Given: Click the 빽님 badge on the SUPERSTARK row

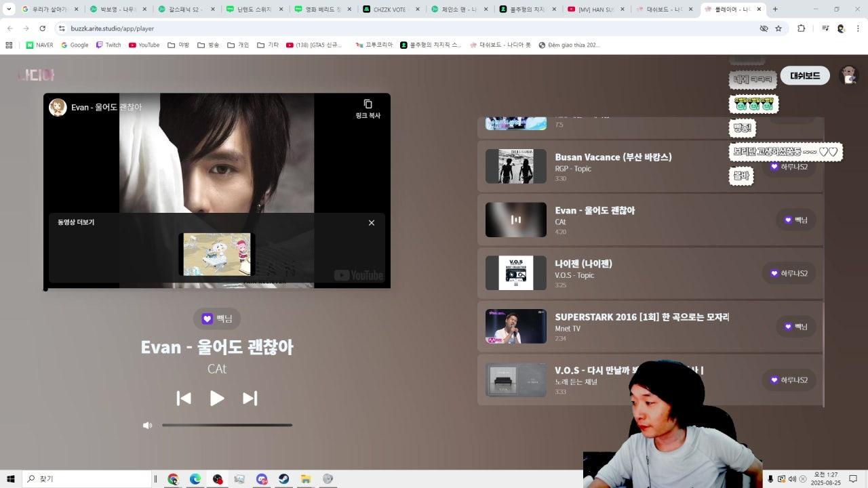Looking at the screenshot, I should (x=796, y=327).
